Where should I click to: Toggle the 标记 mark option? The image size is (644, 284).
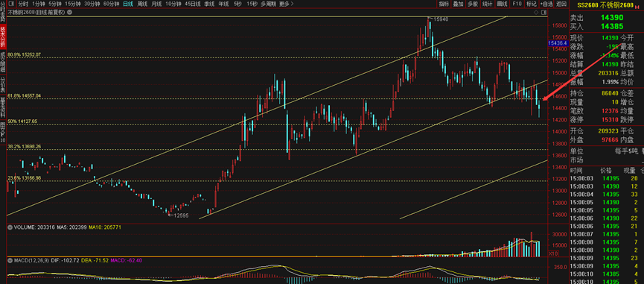532,4
